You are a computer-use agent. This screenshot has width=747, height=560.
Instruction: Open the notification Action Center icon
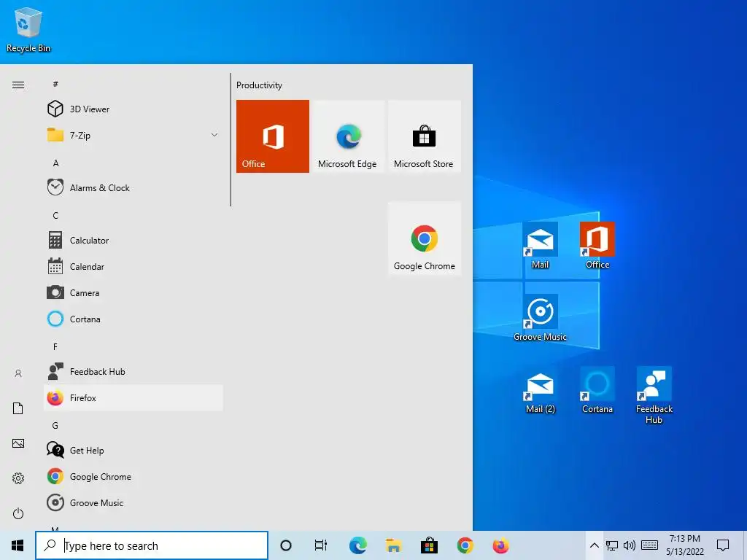click(x=723, y=545)
